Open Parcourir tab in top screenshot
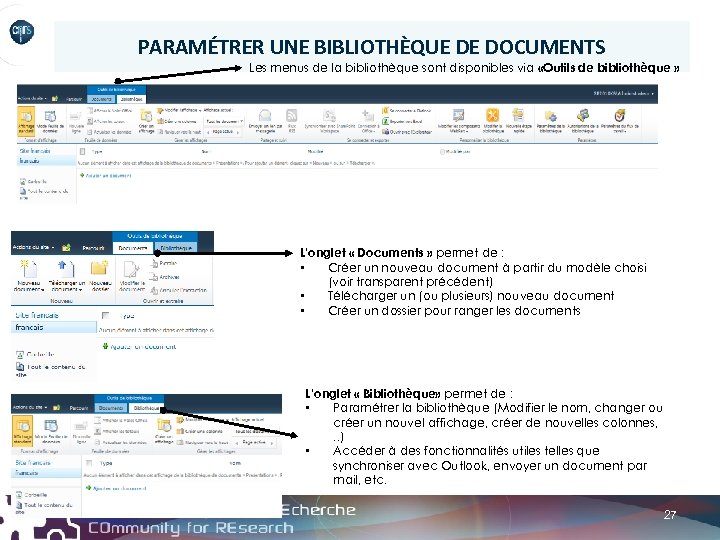This screenshot has height=540, width=720. click(x=74, y=99)
